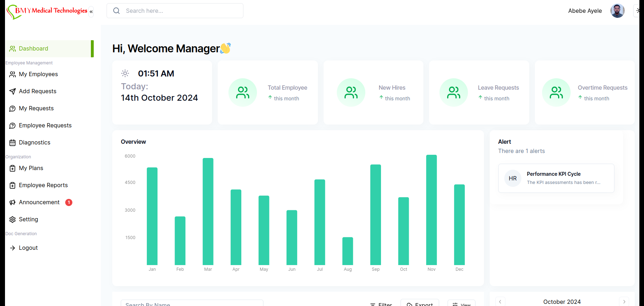This screenshot has width=644, height=306.
Task: Toggle the light/dark theme sun icon
Action: point(638,11)
